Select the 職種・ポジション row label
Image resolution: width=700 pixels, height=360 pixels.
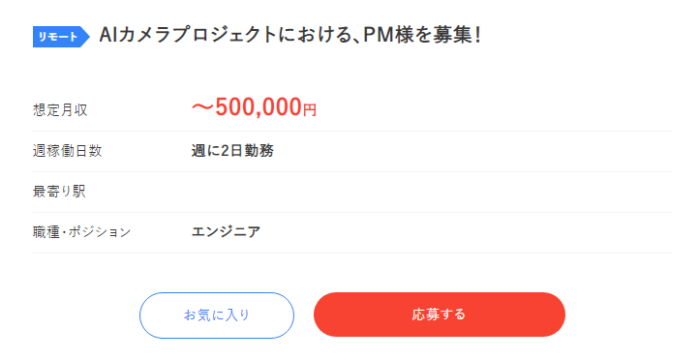[x=82, y=232]
